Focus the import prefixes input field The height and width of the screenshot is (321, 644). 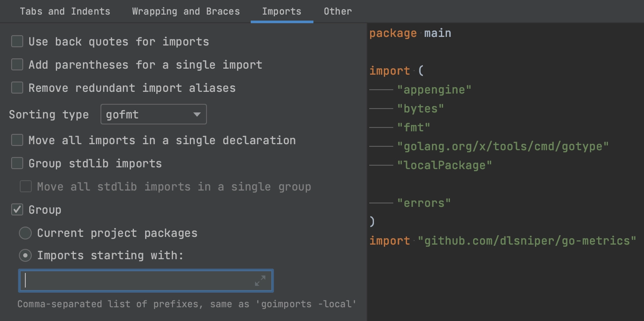coord(146,281)
